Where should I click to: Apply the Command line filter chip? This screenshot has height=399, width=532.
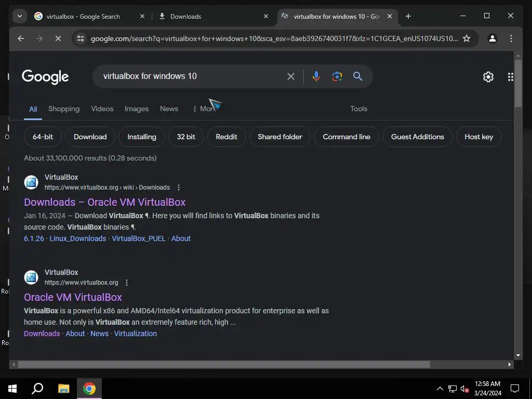coord(347,137)
